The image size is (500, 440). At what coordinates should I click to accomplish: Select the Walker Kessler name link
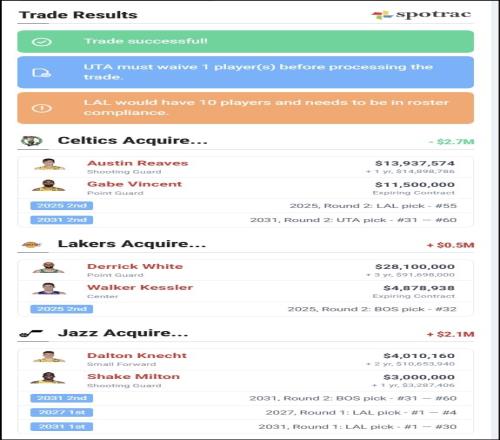[x=140, y=287]
